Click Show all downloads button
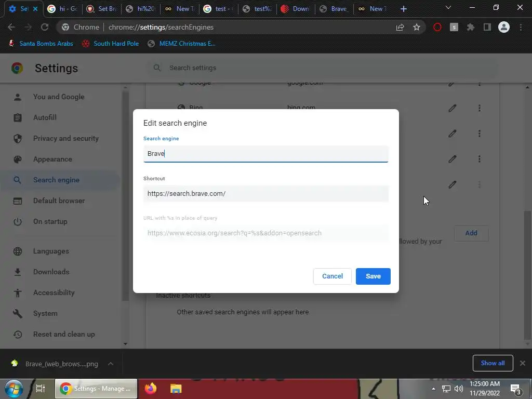532x399 pixels. (x=493, y=363)
